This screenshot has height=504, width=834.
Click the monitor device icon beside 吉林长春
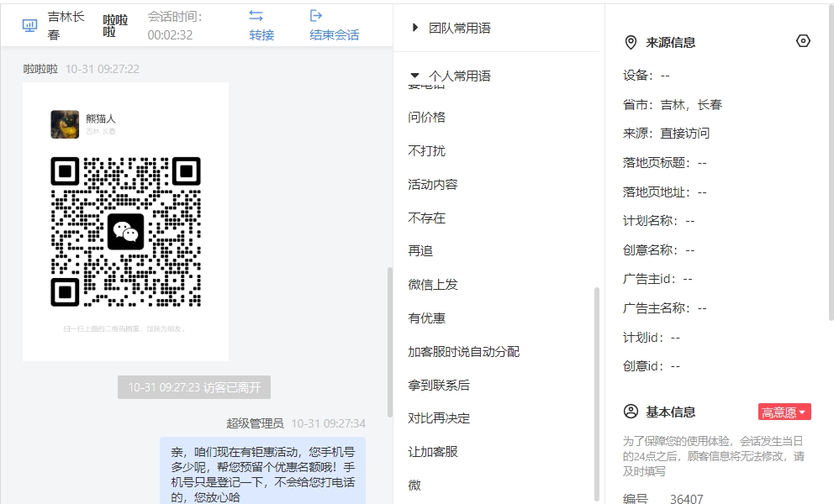[29, 25]
